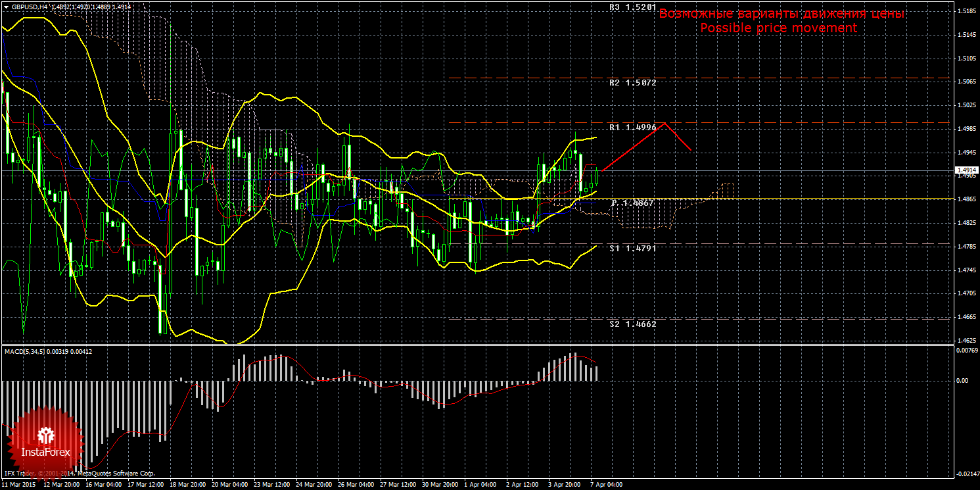
Task: Click the GBPUSD,H4 chart title text
Action: (x=29, y=7)
